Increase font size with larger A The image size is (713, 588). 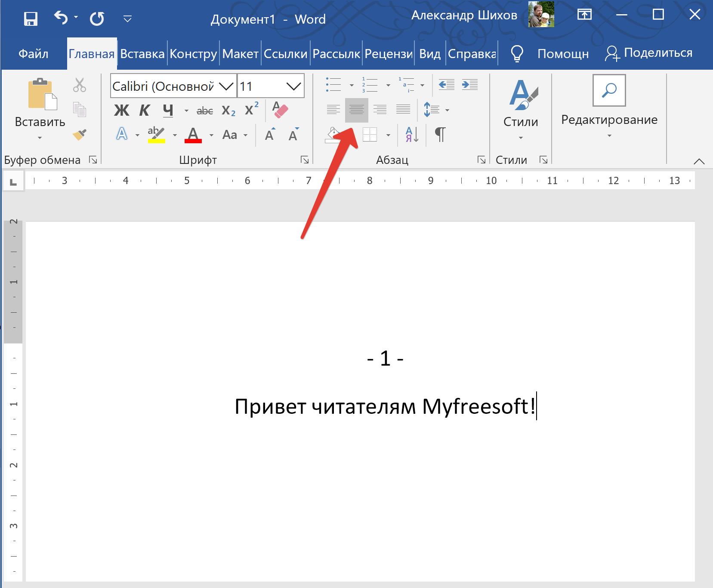pos(270,135)
